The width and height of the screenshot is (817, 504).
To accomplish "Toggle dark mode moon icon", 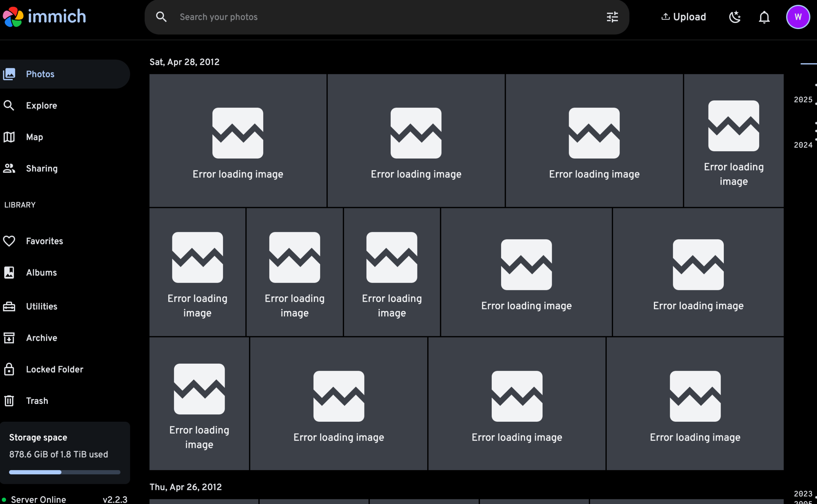I will [x=735, y=17].
